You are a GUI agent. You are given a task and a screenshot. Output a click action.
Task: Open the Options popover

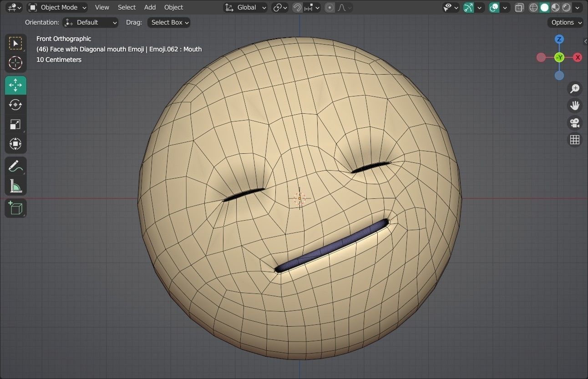[566, 22]
